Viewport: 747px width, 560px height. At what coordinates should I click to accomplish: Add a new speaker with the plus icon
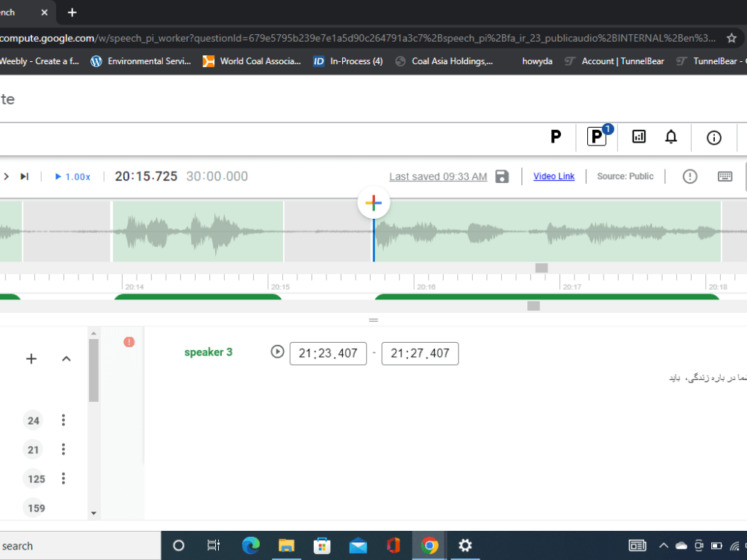[x=31, y=358]
